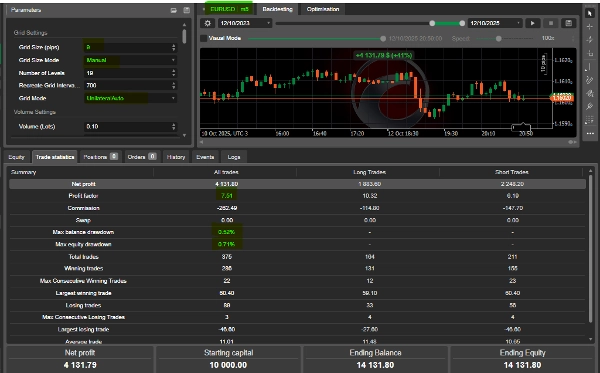Select the vertical line tool
Viewport: 600px width, 373px height.
pyautogui.click(x=590, y=67)
